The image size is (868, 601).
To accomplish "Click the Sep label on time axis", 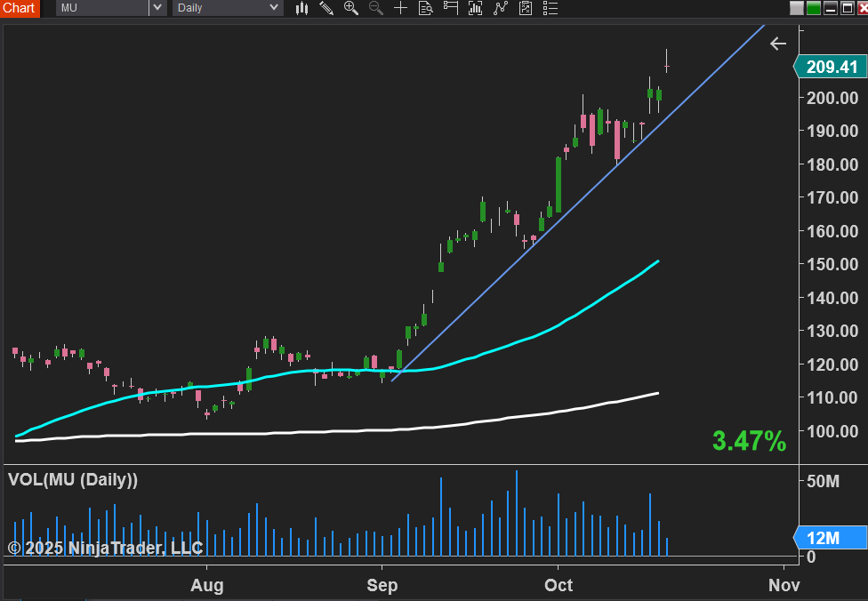I will tap(382, 585).
